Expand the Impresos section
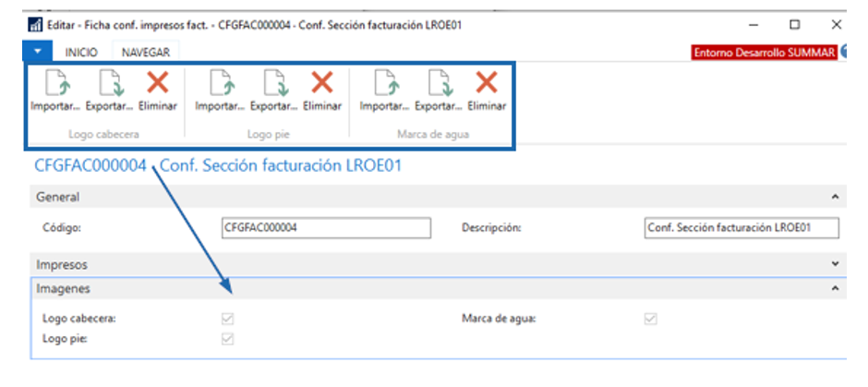The width and height of the screenshot is (868, 387). click(x=836, y=264)
